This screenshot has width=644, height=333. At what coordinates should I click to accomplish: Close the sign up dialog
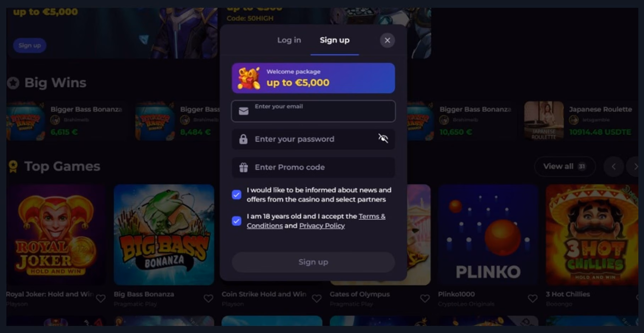pos(387,40)
